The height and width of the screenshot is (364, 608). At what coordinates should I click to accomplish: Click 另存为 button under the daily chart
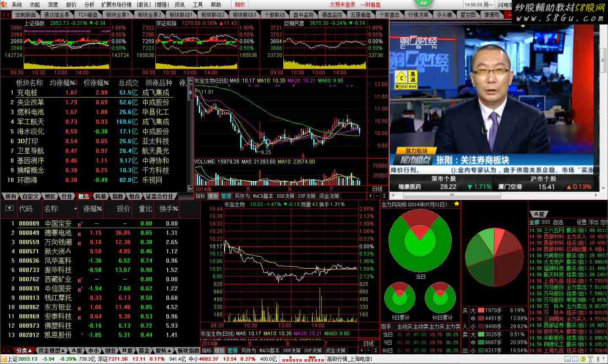[242, 196]
